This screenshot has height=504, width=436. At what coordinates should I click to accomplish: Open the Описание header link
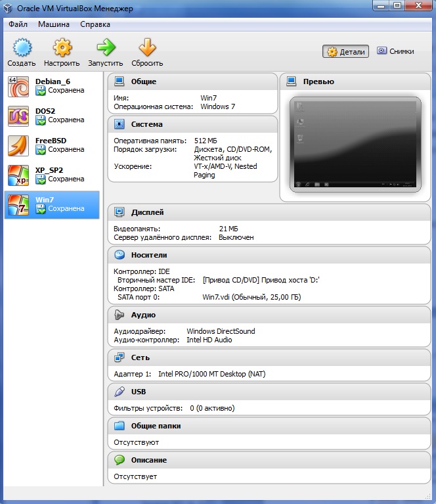point(149,460)
